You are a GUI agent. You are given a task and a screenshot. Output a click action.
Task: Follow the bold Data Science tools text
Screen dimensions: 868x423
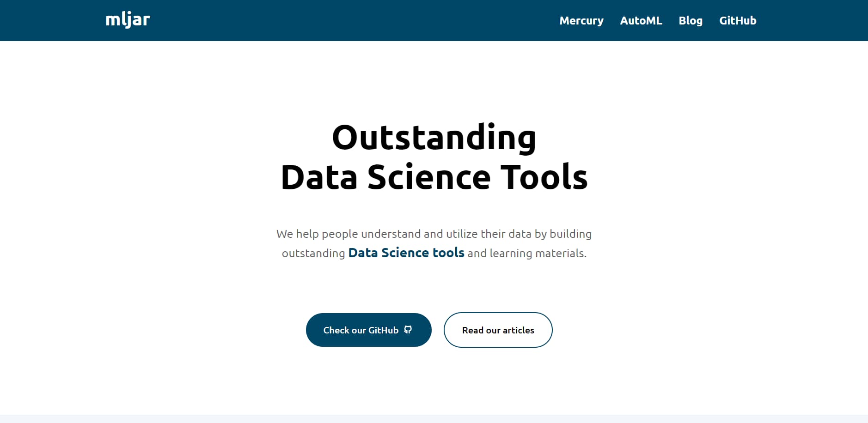406,253
